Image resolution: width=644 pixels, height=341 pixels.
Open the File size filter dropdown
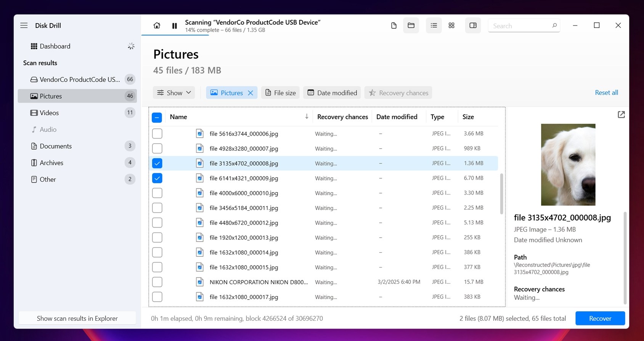point(280,93)
